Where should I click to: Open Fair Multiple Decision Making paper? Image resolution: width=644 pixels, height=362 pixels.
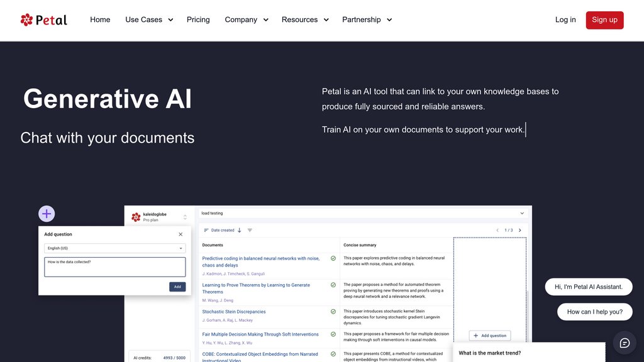260,334
